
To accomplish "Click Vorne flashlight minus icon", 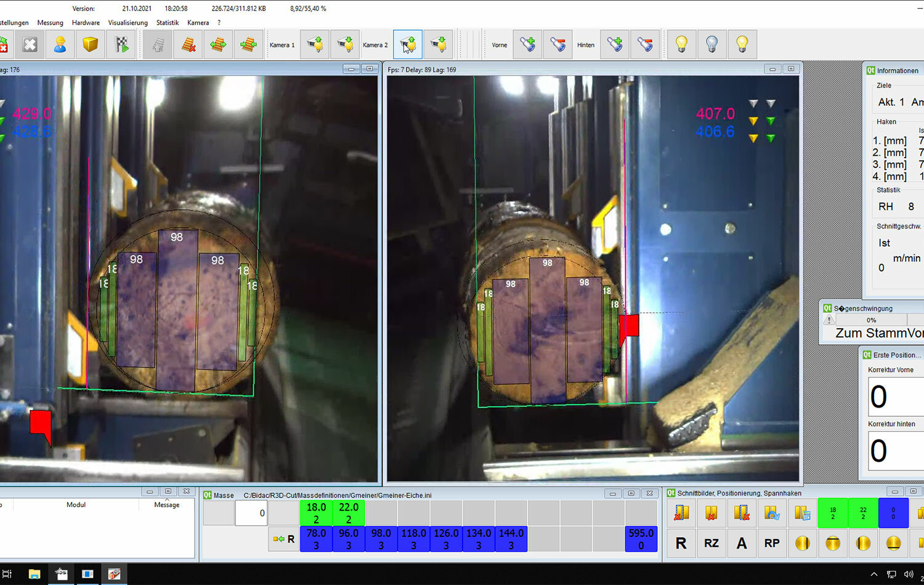I will coord(558,44).
